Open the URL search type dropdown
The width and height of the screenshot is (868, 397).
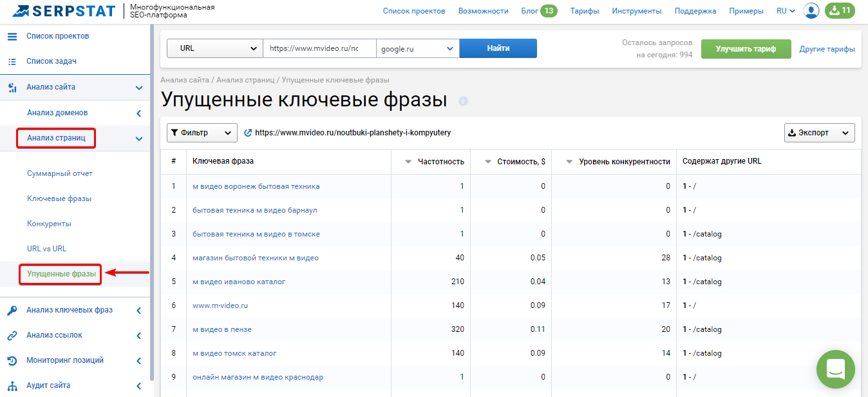pos(215,48)
